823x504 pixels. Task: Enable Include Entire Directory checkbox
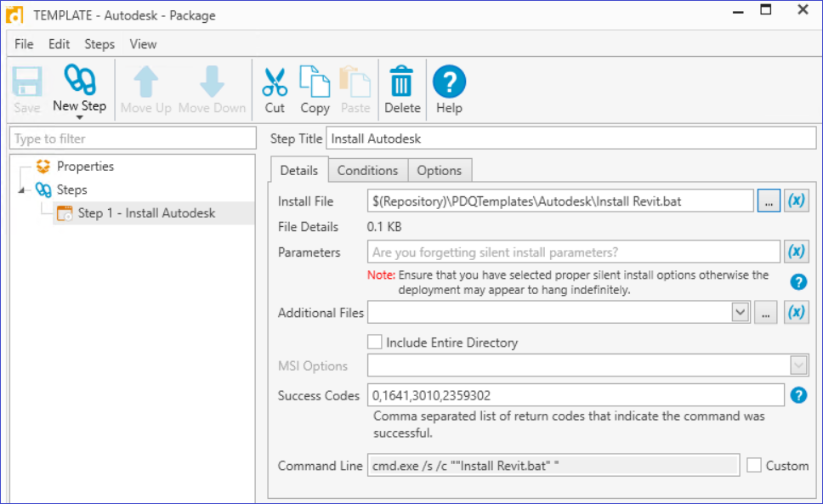point(375,342)
